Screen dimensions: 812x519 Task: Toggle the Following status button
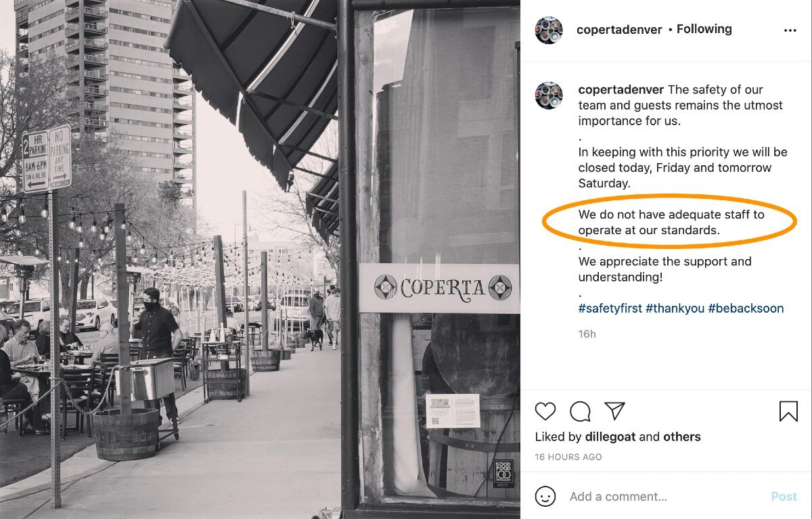(x=704, y=29)
